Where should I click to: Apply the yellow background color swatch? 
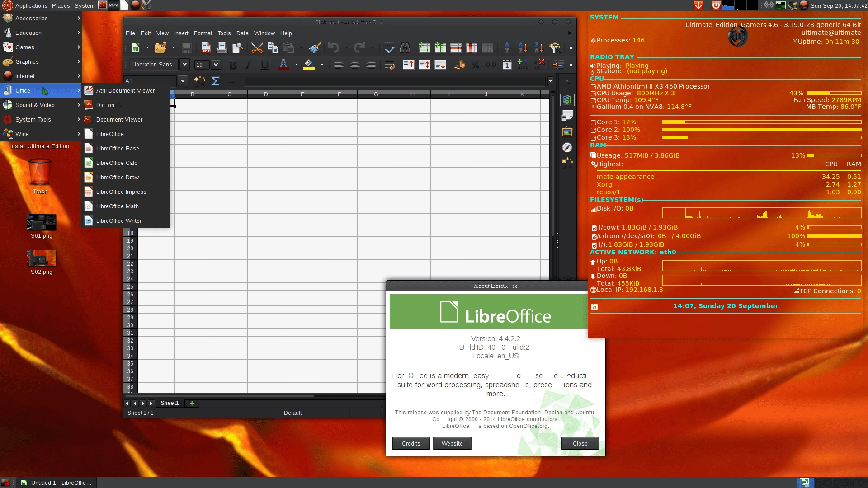point(309,65)
